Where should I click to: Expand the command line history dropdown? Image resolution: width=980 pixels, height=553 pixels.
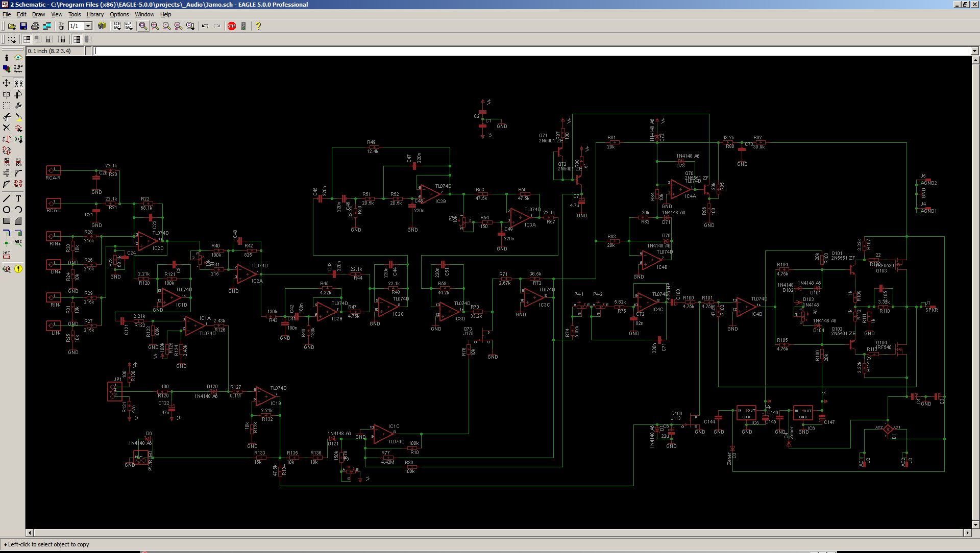974,51
